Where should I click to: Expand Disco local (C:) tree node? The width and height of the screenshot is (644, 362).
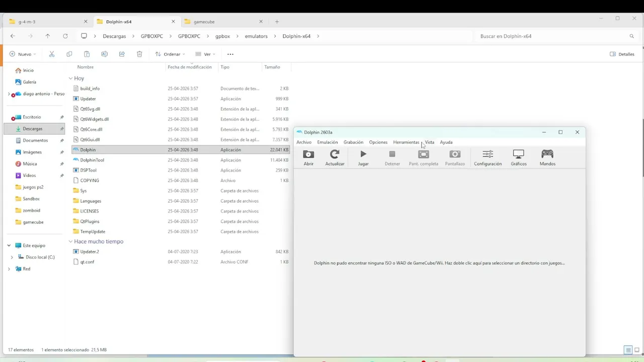(x=12, y=257)
